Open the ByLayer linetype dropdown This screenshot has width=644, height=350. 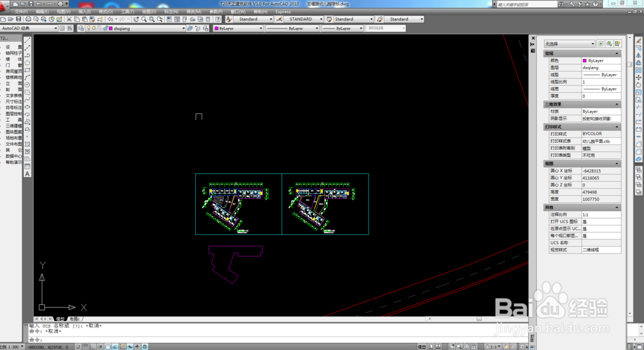pos(292,28)
